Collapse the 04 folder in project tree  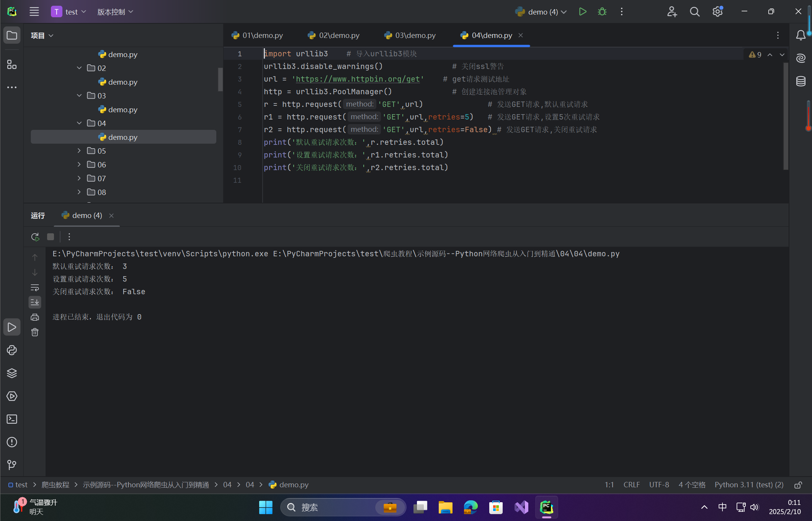pos(79,123)
